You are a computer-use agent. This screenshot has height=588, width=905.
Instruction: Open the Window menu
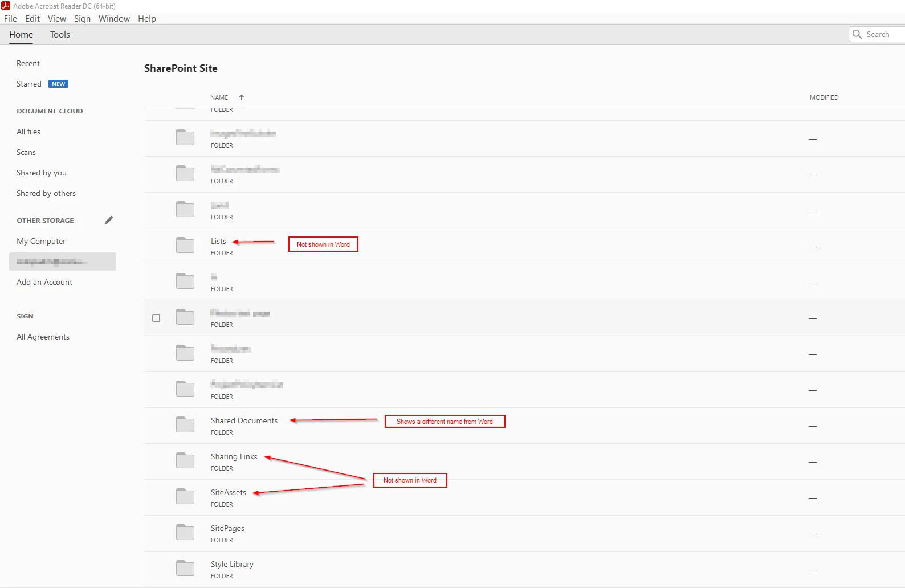pyautogui.click(x=114, y=18)
